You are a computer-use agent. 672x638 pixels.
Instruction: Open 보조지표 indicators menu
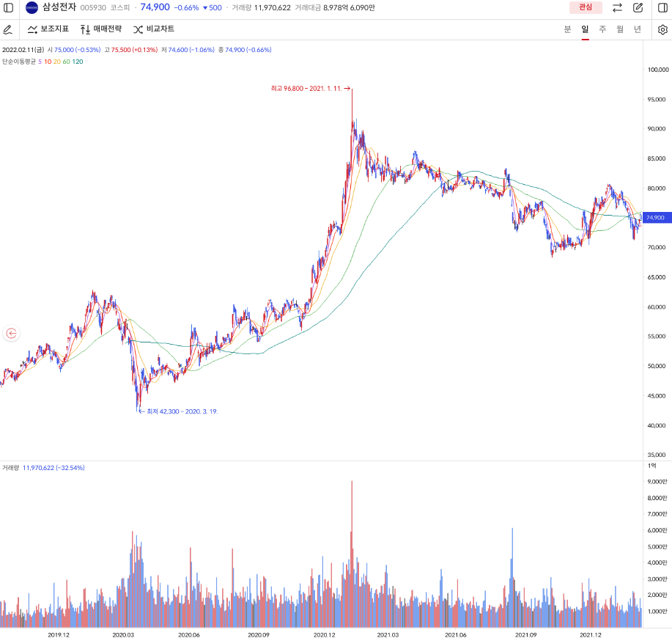point(48,29)
